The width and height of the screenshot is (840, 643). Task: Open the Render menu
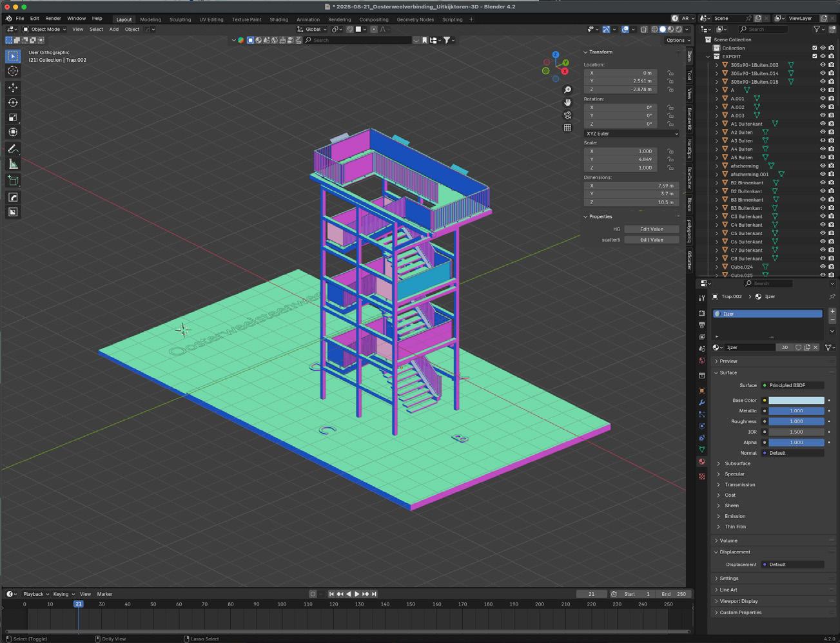53,19
